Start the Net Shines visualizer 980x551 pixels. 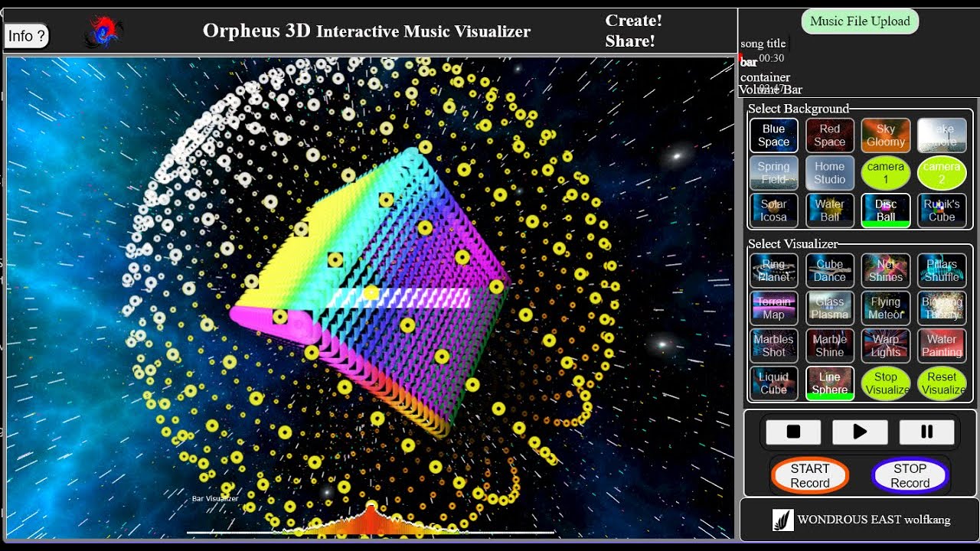pos(886,270)
